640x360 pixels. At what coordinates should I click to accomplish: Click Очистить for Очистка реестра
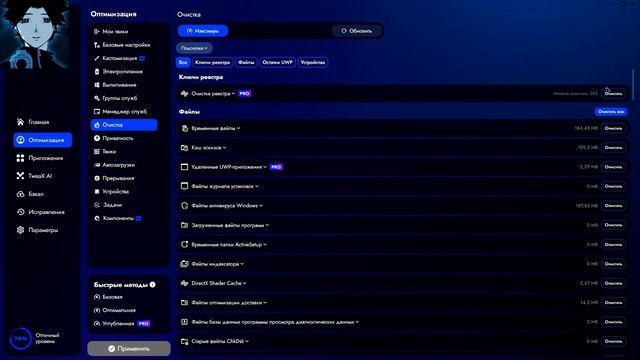(x=613, y=93)
